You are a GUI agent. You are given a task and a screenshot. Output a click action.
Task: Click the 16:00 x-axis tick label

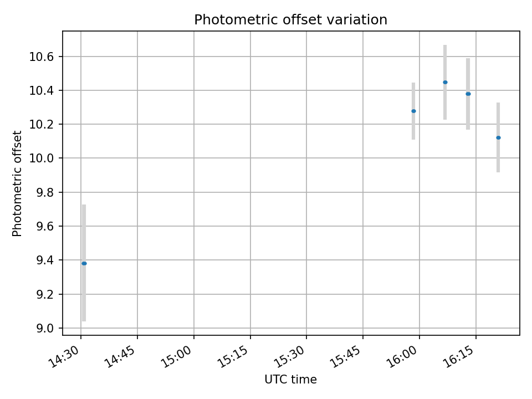tap(404, 356)
